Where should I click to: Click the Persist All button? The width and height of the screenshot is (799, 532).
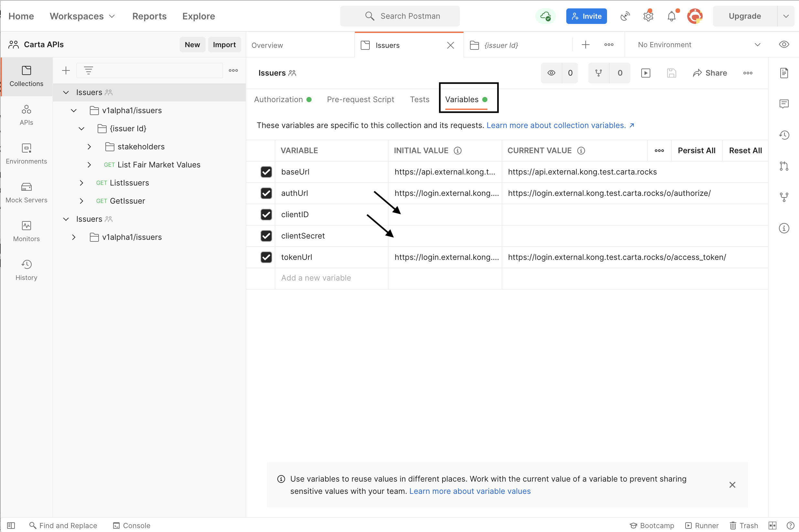[x=697, y=150]
